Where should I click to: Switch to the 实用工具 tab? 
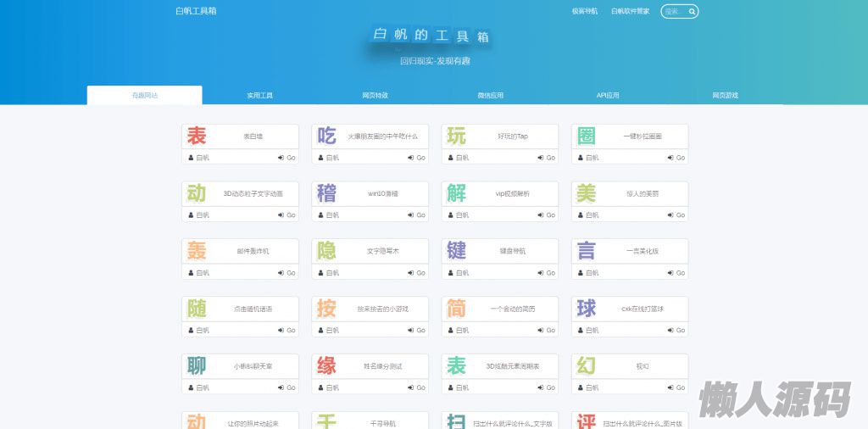pos(259,96)
